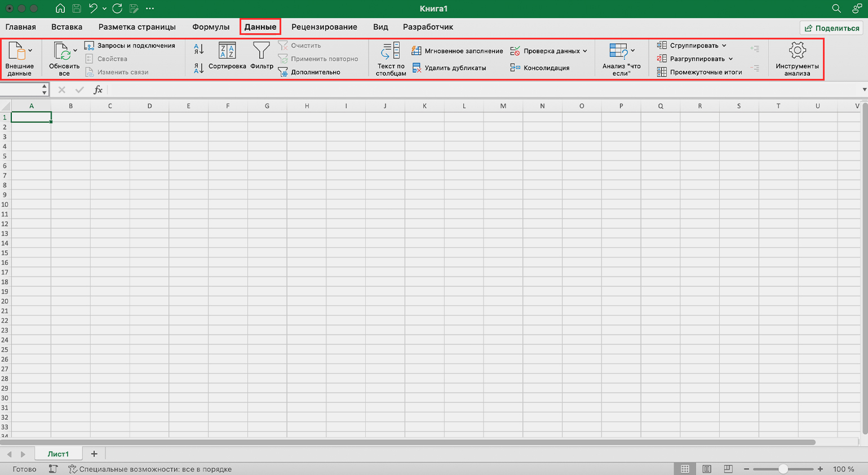This screenshot has width=868, height=475.
Task: Enable the Фильтр funnel tool
Action: click(261, 51)
